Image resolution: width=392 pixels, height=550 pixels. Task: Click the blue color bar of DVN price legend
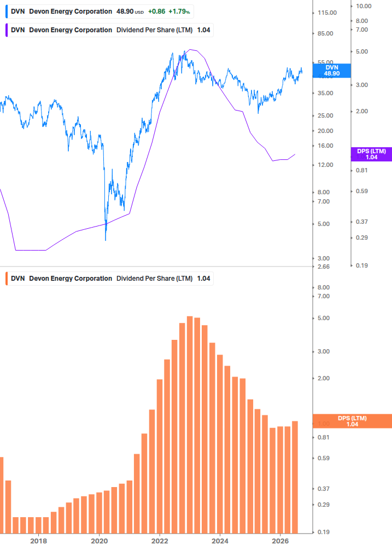(7, 11)
